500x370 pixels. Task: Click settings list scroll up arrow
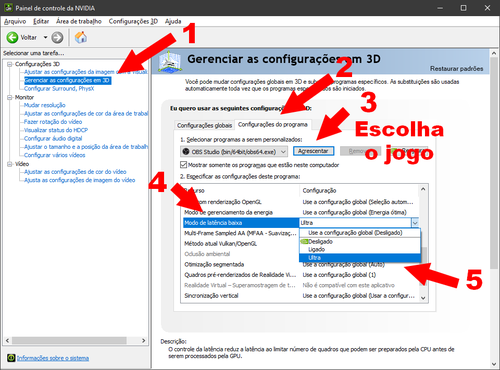point(423,189)
